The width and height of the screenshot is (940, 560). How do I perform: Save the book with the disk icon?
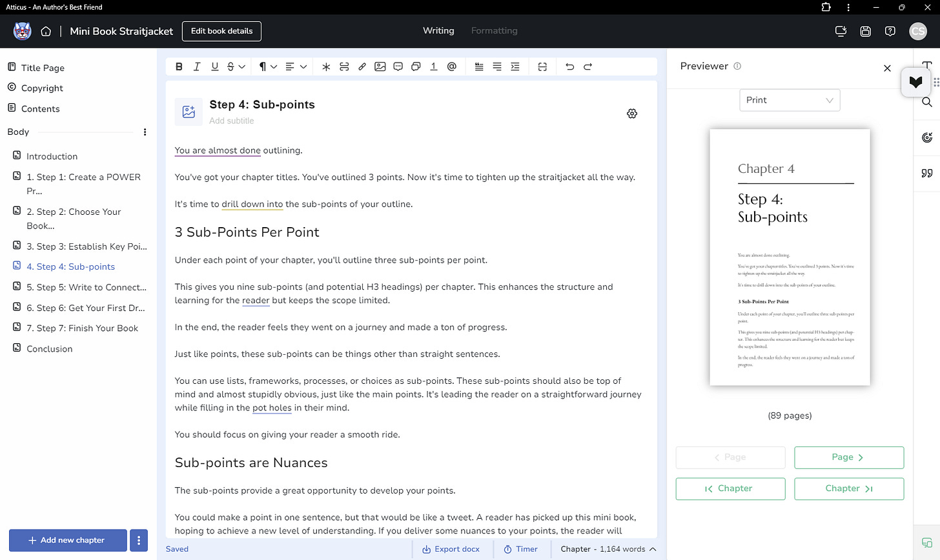coord(866,31)
